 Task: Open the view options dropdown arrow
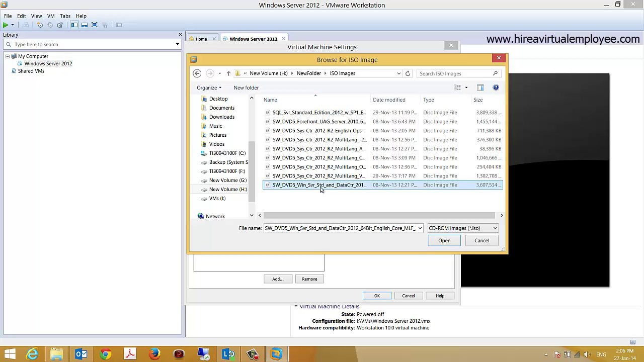tap(466, 87)
